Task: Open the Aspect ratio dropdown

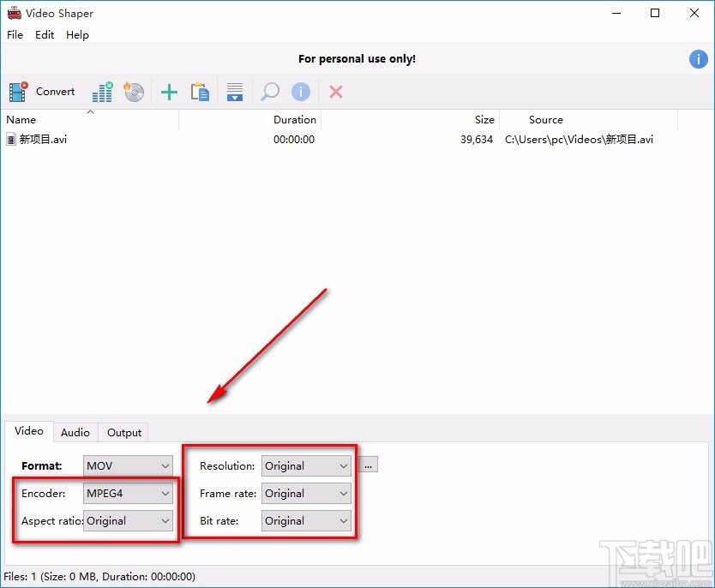Action: coord(128,520)
